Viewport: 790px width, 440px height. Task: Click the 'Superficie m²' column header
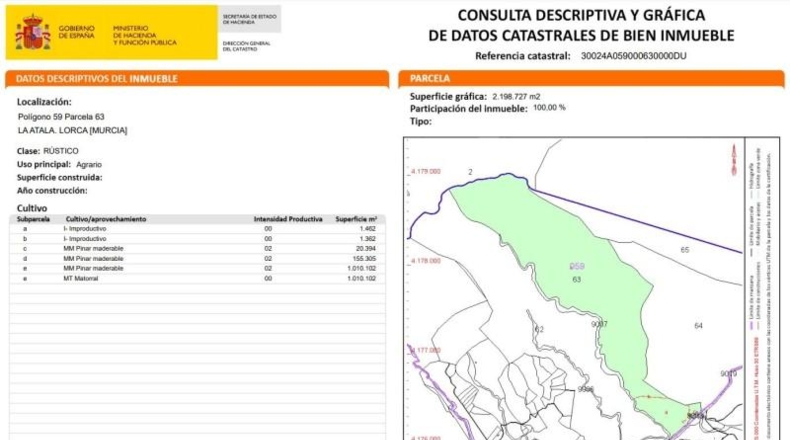click(356, 219)
